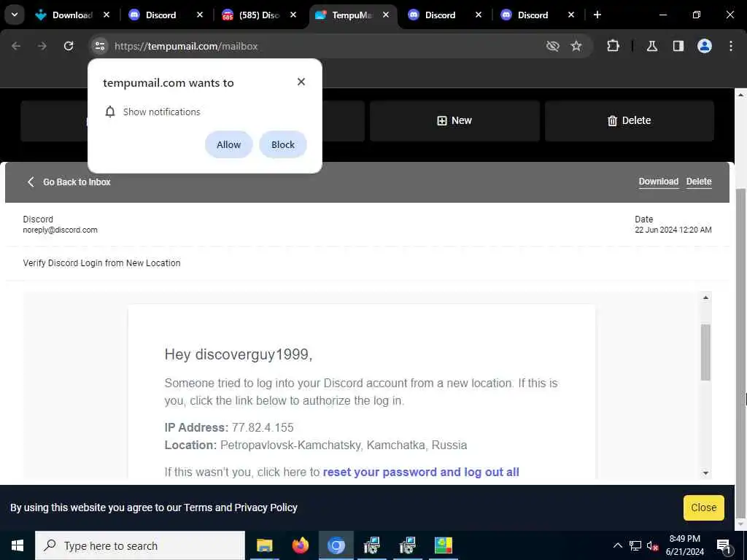Close the cookie policy banner
747x560 pixels.
(x=704, y=507)
